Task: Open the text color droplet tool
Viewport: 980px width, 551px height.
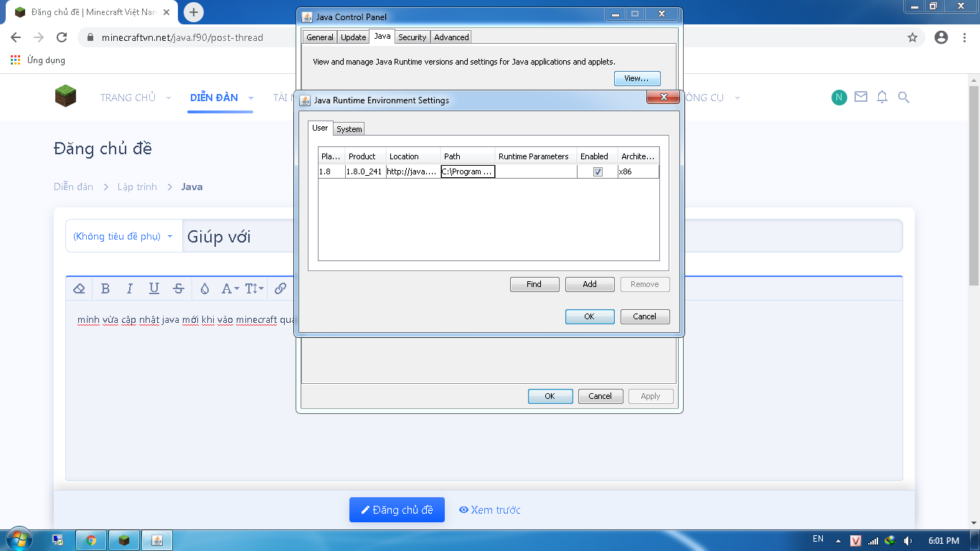Action: point(205,288)
